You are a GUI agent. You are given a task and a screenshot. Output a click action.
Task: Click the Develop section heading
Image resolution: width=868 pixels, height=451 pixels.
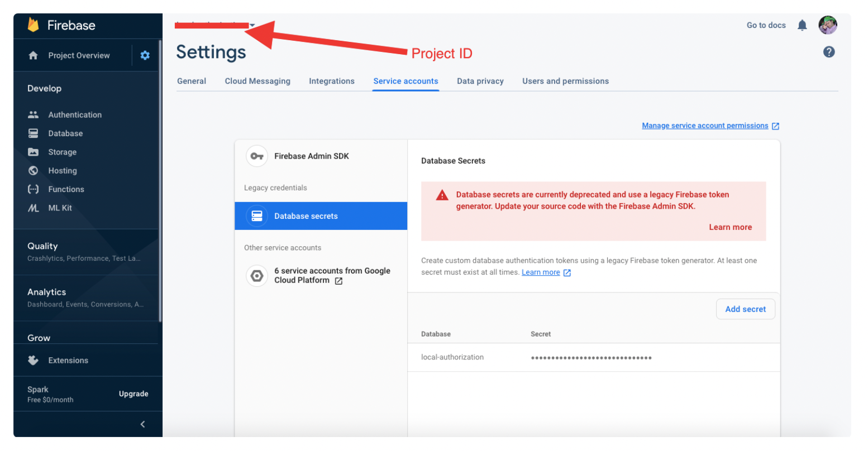click(44, 88)
